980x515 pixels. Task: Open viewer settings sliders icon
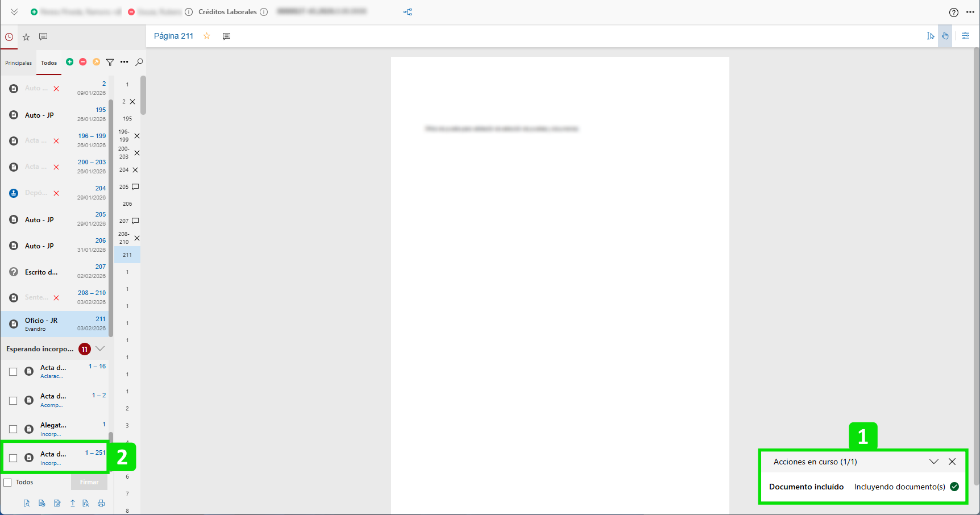965,36
